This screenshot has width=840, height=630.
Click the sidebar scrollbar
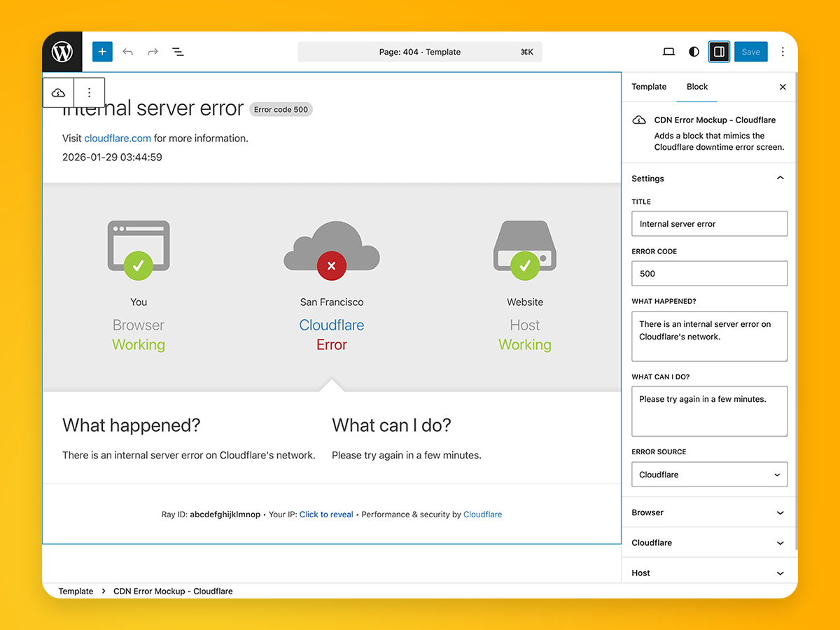[x=795, y=311]
